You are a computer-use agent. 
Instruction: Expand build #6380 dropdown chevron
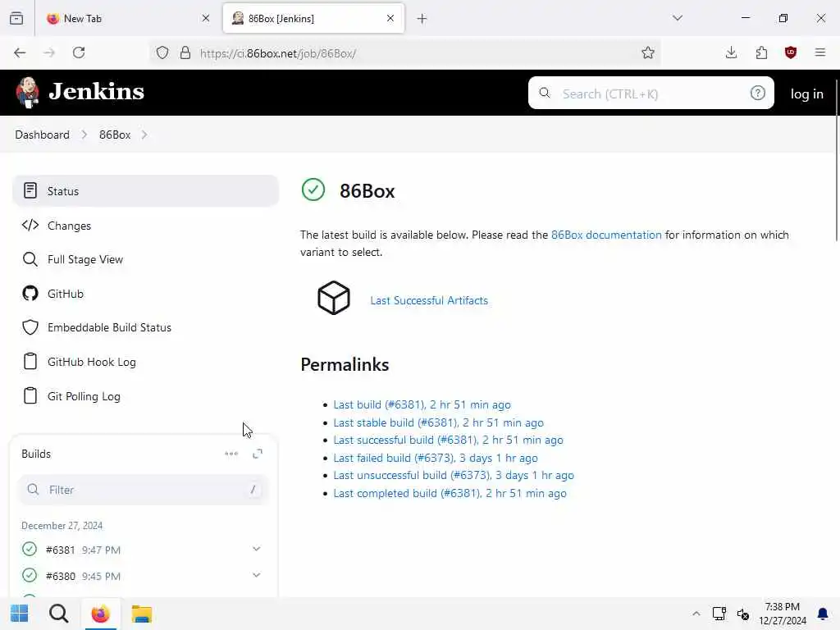tap(257, 575)
